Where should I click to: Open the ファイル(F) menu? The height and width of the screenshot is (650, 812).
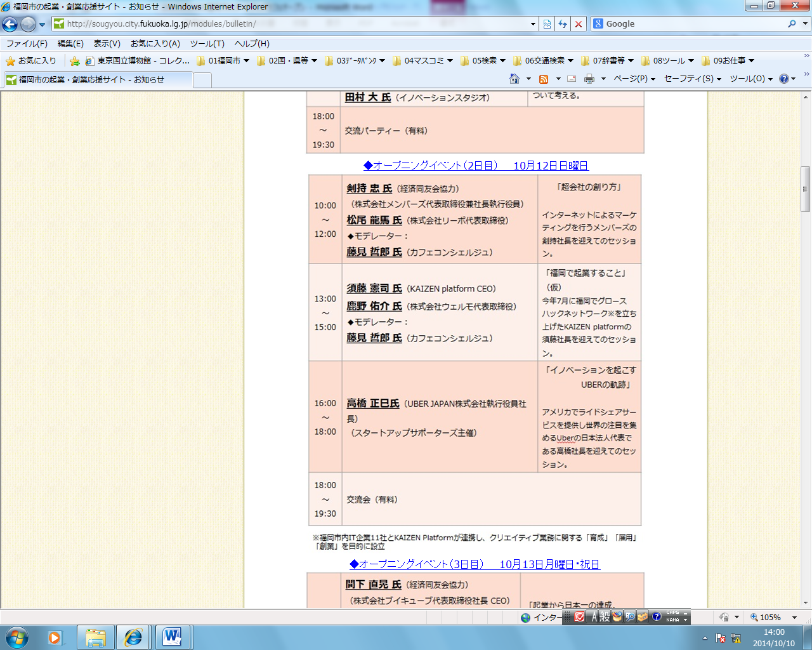tap(27, 44)
